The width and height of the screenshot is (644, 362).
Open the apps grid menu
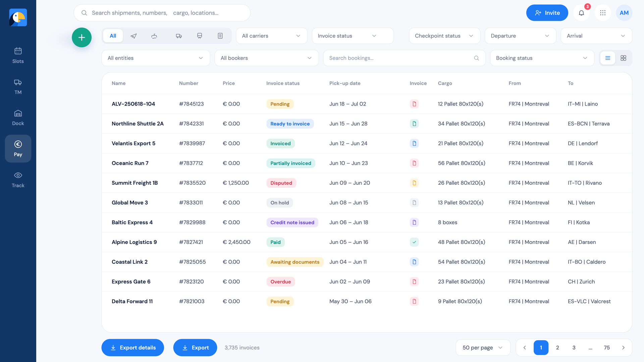603,13
